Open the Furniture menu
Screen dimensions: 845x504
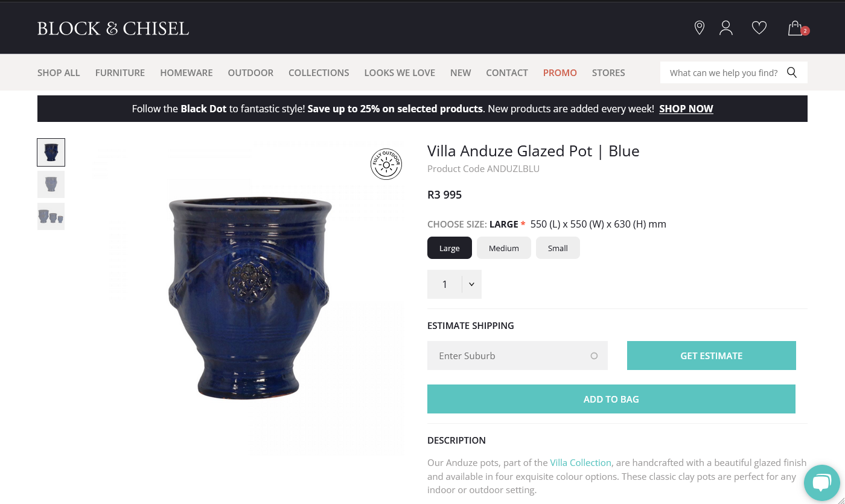pyautogui.click(x=120, y=72)
